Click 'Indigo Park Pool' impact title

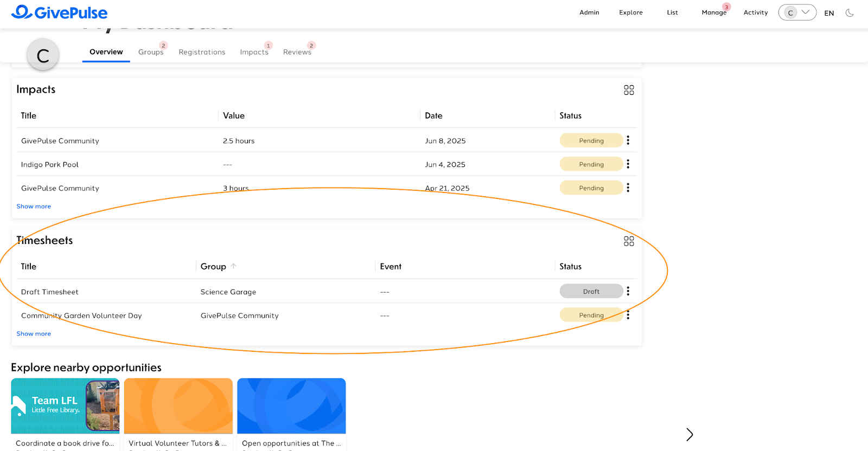click(x=50, y=165)
